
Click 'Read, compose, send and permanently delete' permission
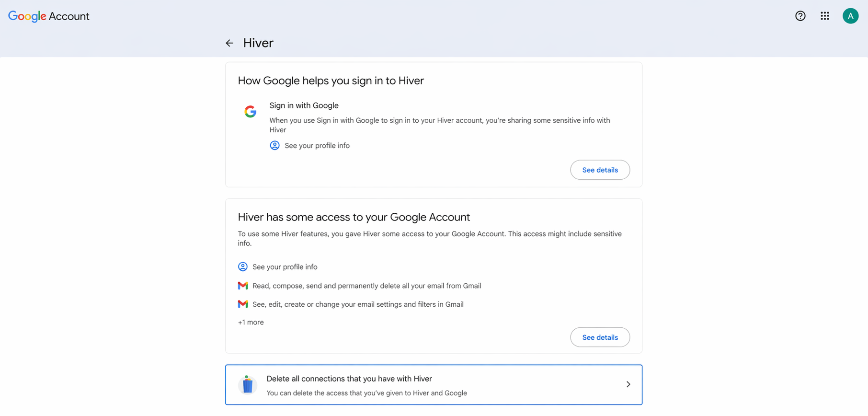tap(367, 286)
